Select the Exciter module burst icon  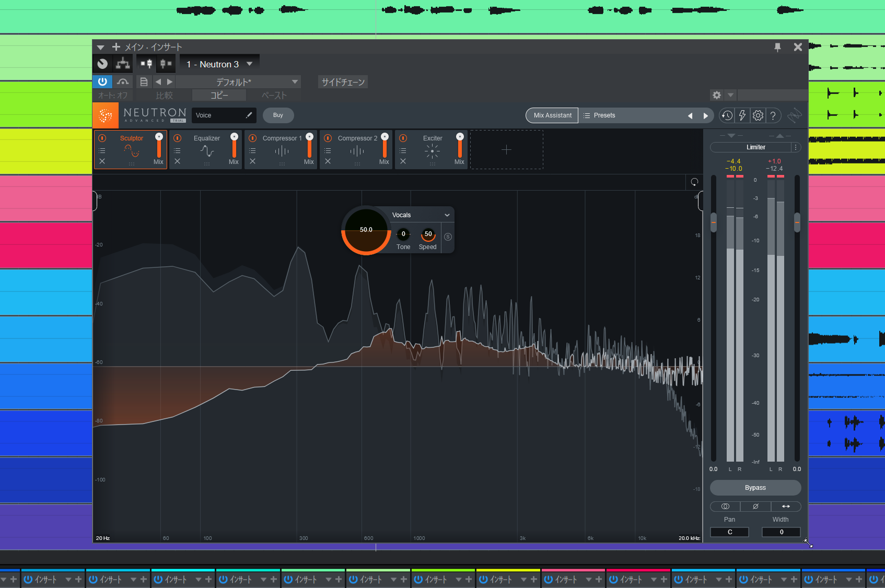click(432, 151)
